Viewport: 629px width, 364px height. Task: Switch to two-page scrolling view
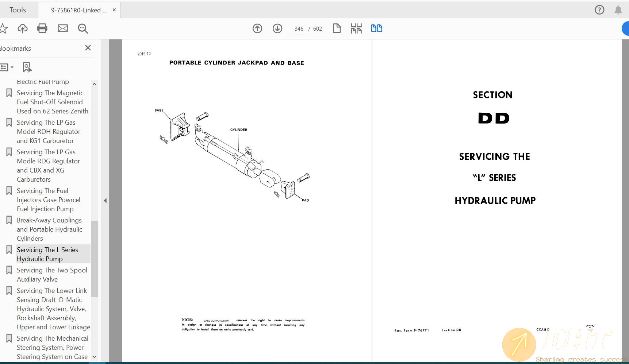pos(376,28)
